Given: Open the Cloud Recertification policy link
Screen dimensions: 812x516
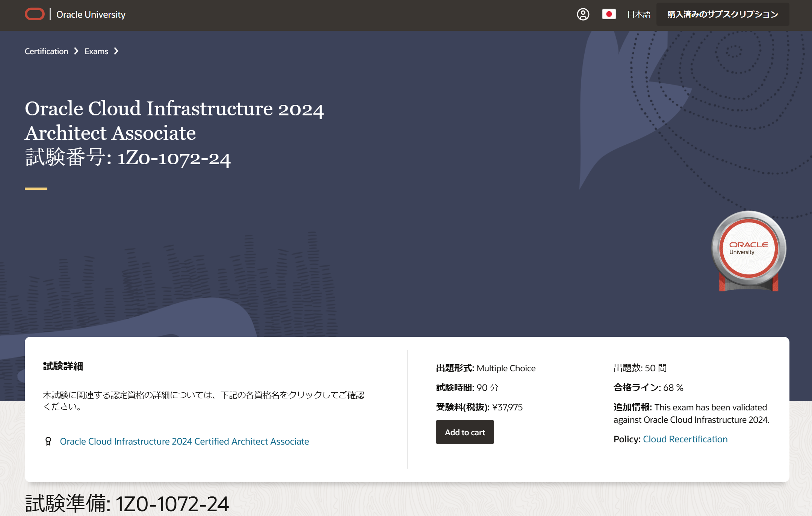Looking at the screenshot, I should click(685, 439).
